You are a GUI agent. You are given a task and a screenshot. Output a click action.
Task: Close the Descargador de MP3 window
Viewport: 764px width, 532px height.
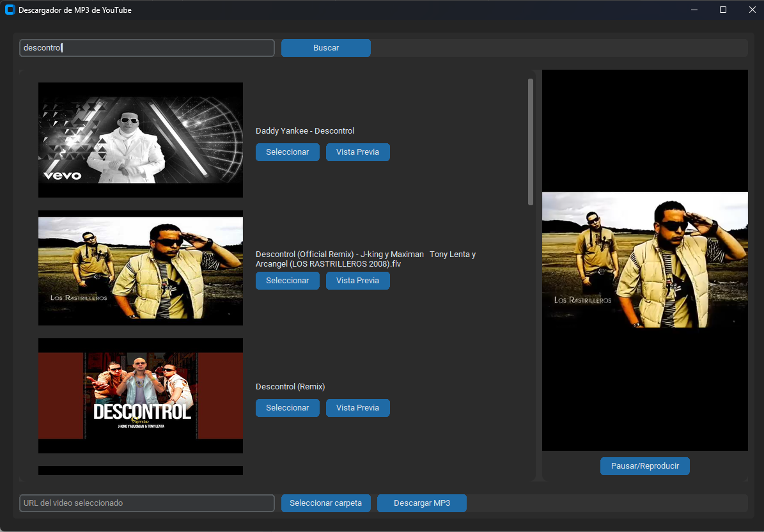tap(752, 10)
